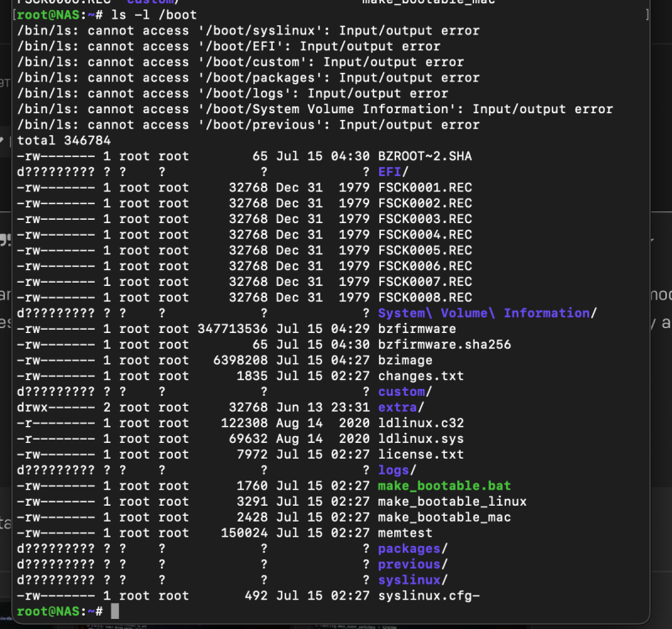This screenshot has height=629, width=672.
Task: Click the previous/ directory entry
Action: 413,564
